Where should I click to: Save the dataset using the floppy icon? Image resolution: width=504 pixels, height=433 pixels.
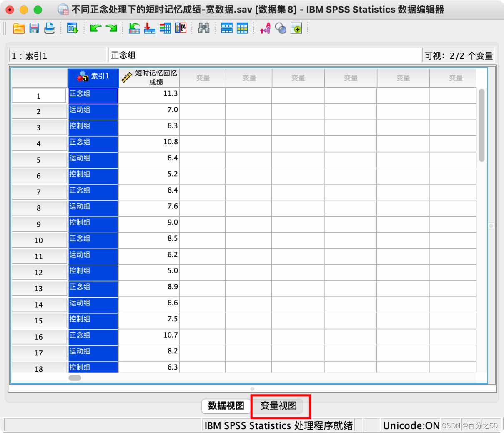pyautogui.click(x=34, y=28)
